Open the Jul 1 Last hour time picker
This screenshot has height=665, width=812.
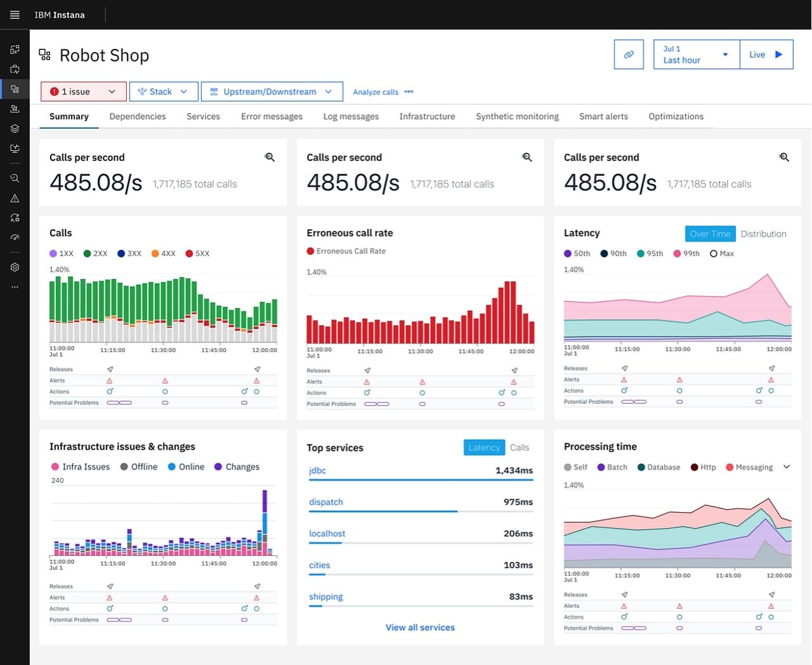(x=696, y=55)
